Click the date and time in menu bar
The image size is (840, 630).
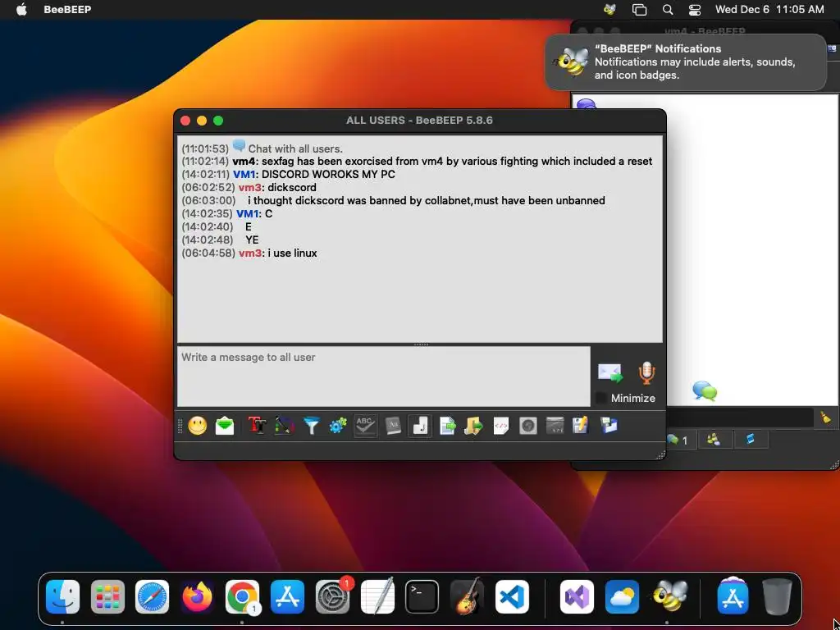[769, 9]
